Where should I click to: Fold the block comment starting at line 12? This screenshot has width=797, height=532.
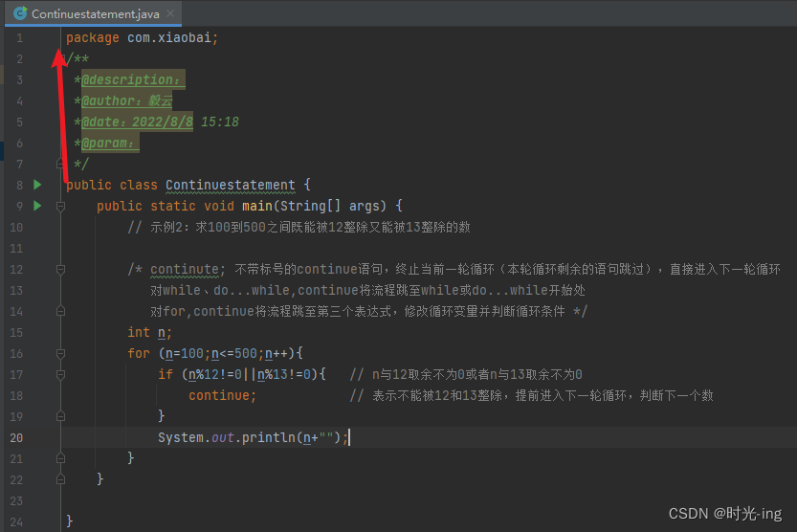click(61, 269)
